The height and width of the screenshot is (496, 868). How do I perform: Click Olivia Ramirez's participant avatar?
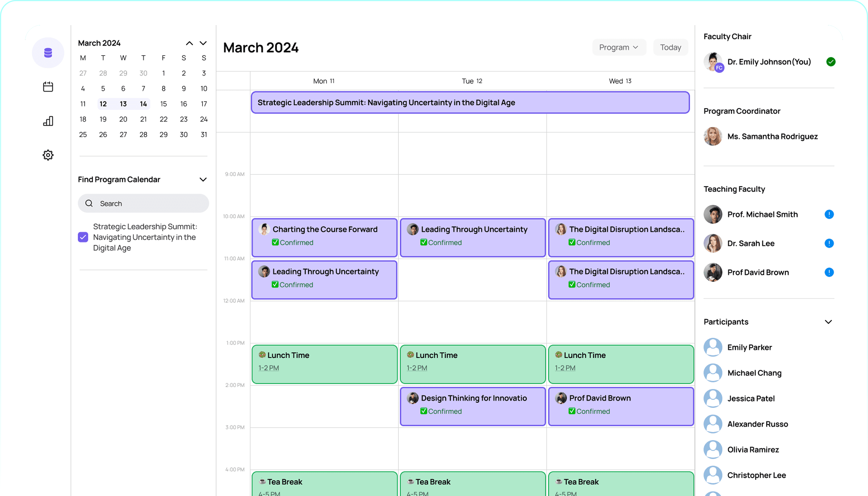tap(713, 449)
